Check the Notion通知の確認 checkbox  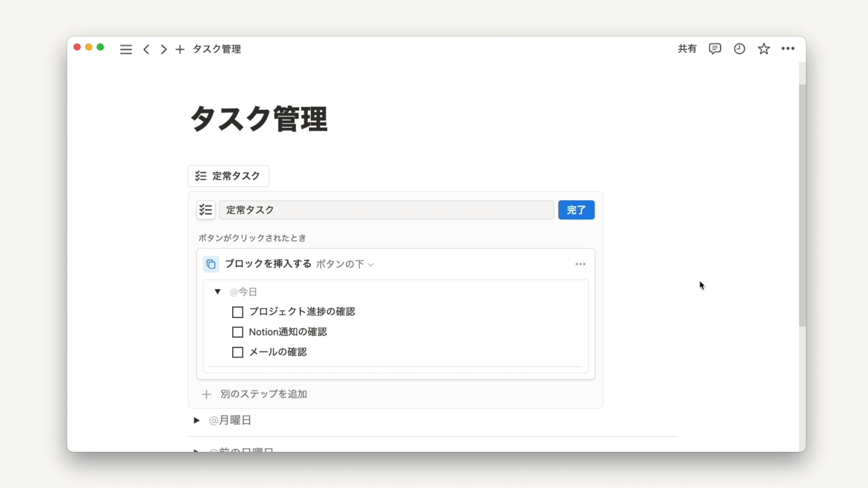point(237,332)
